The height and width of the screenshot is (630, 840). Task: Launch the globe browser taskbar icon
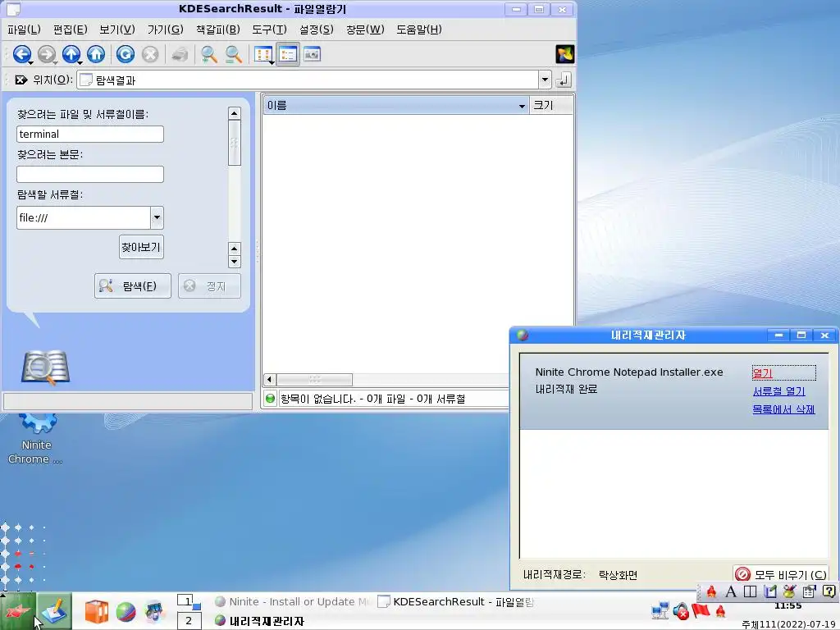click(126, 611)
